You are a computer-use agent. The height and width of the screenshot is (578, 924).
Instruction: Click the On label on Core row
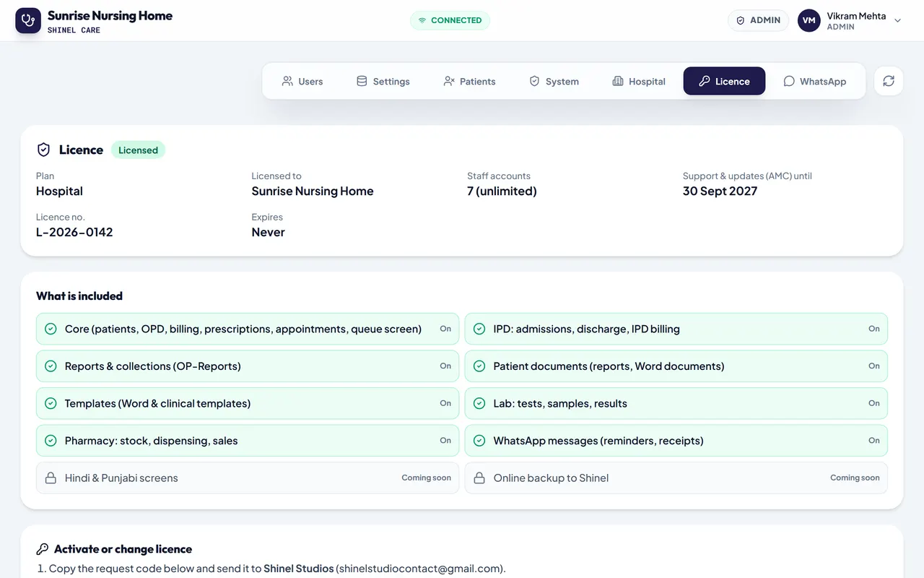[x=445, y=329]
